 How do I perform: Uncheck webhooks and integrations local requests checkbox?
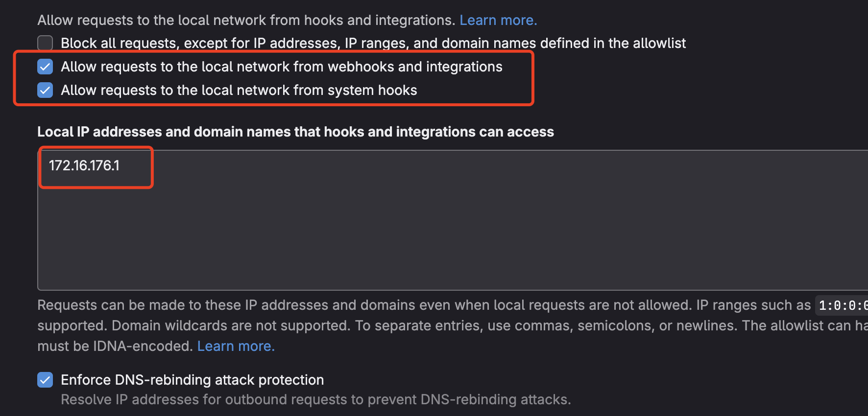[x=45, y=67]
